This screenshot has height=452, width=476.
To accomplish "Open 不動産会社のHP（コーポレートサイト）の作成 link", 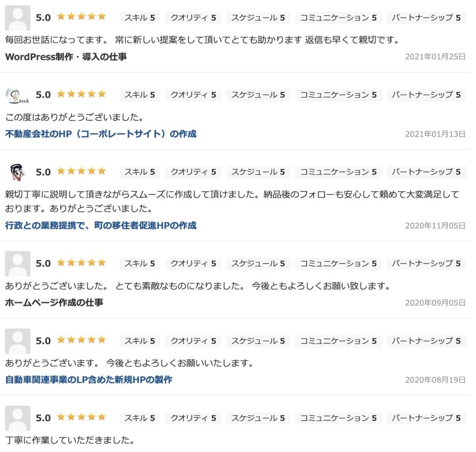I will pyautogui.click(x=101, y=134).
